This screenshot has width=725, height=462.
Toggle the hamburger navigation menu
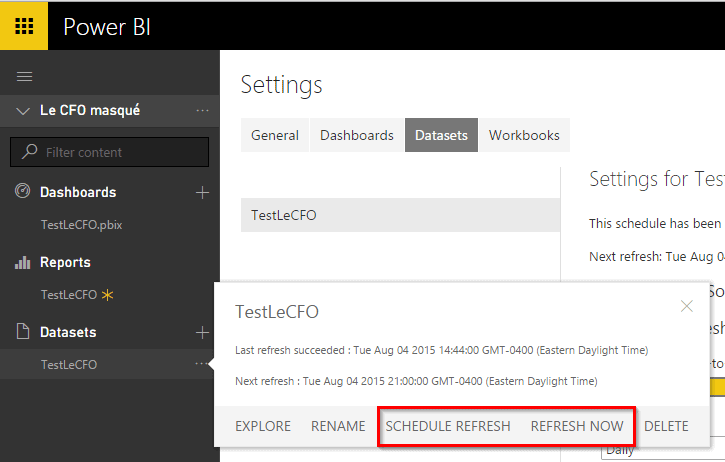pos(24,76)
